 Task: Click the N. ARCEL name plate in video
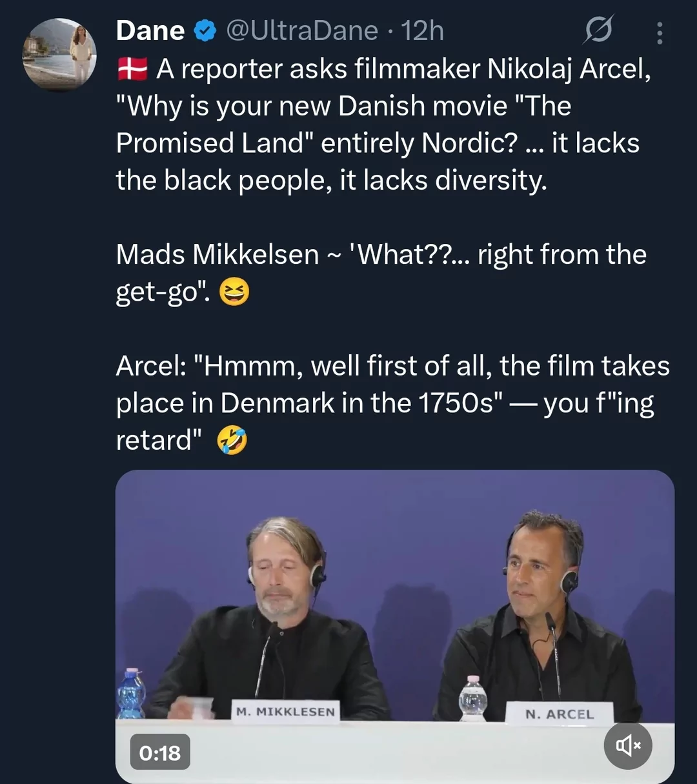click(559, 714)
